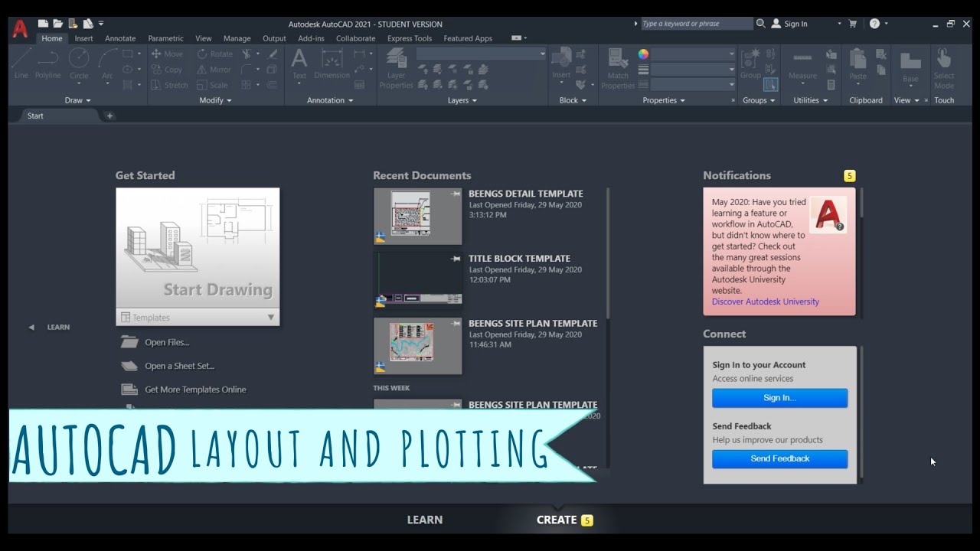Open the Annotate ribbon tab
This screenshot has width=980, height=551.
tap(120, 38)
